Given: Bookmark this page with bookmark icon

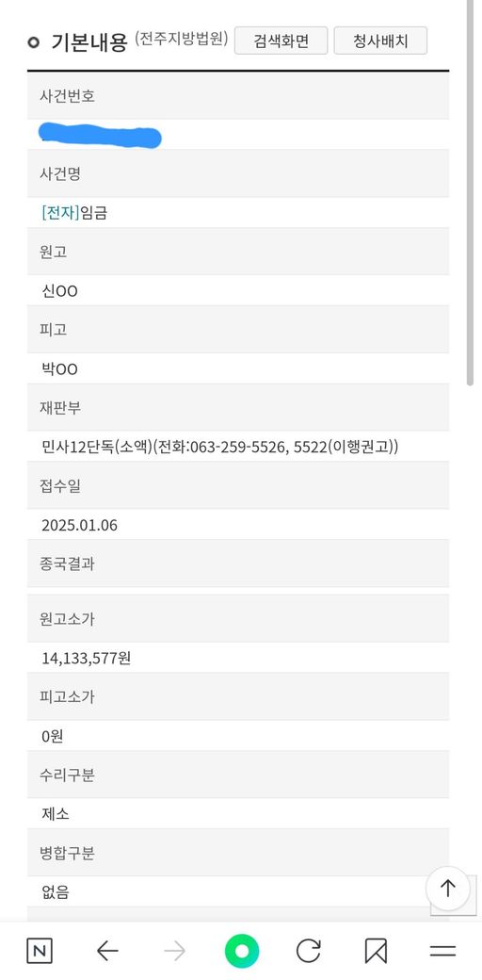Looking at the screenshot, I should pyautogui.click(x=376, y=951).
